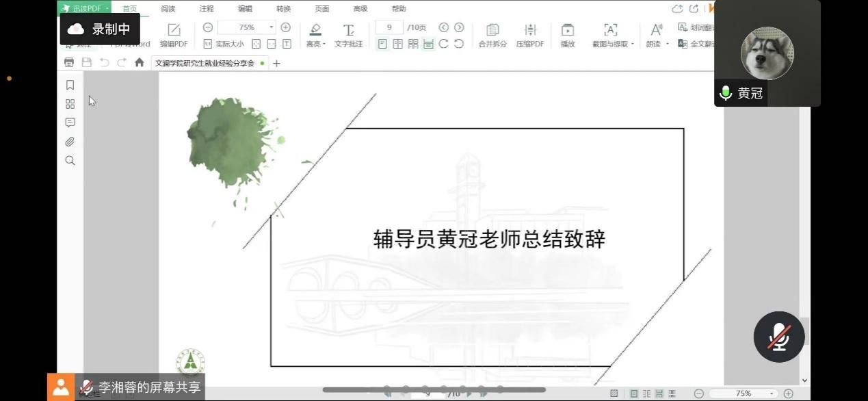This screenshot has width=868, height=401.
Task: Show page thumbnails panel in sidebar
Action: click(x=70, y=104)
